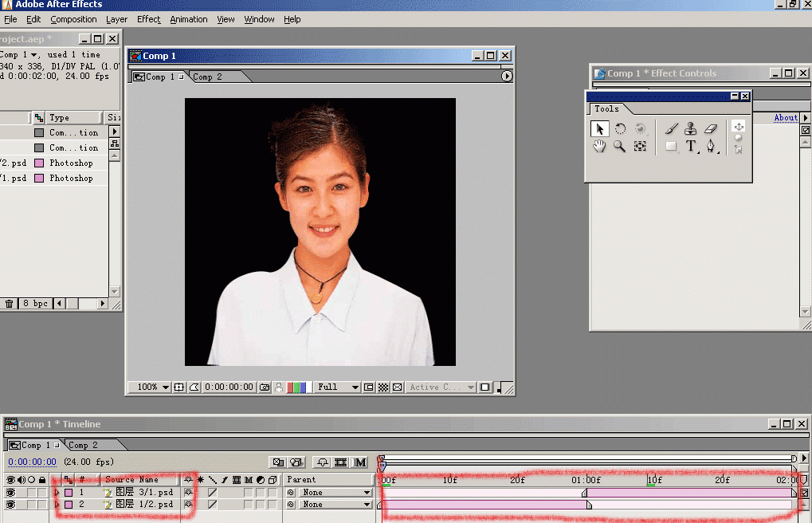Take a snapshot with the camera icon
This screenshot has height=523, width=812.
pos(265,387)
